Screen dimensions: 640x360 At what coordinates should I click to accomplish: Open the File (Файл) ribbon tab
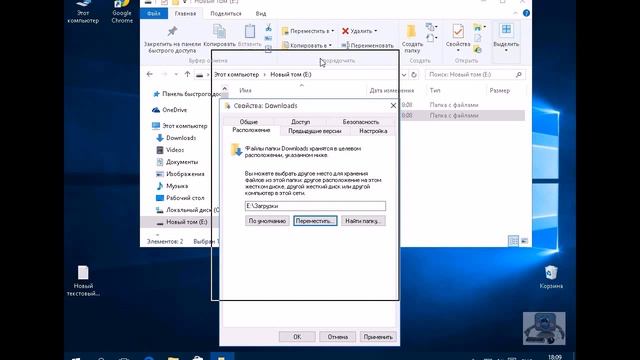tap(153, 13)
